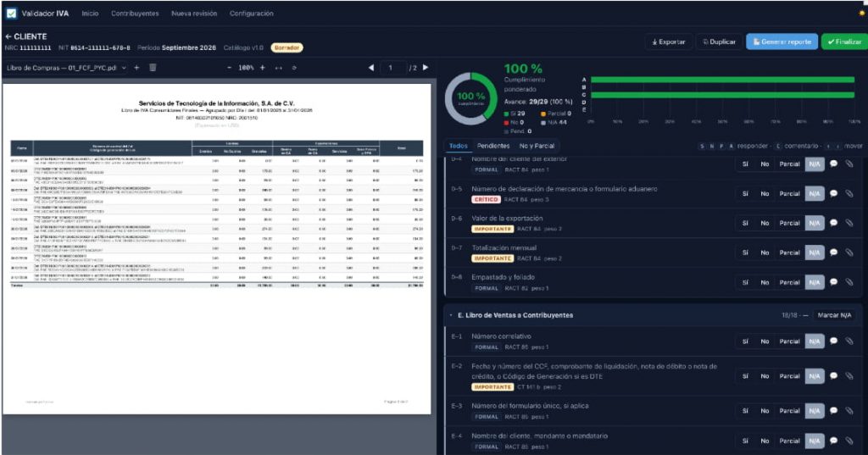Open the Libro de Compras document dropdown
This screenshot has height=455, width=868.
coord(66,68)
